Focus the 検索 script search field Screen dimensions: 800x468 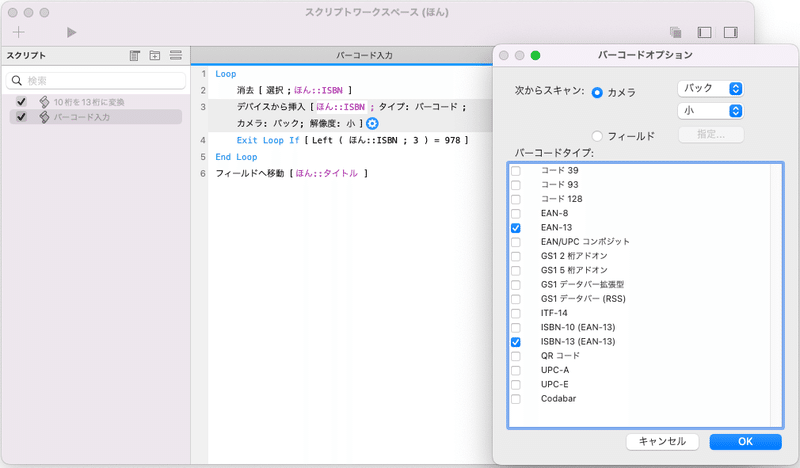pyautogui.click(x=95, y=81)
